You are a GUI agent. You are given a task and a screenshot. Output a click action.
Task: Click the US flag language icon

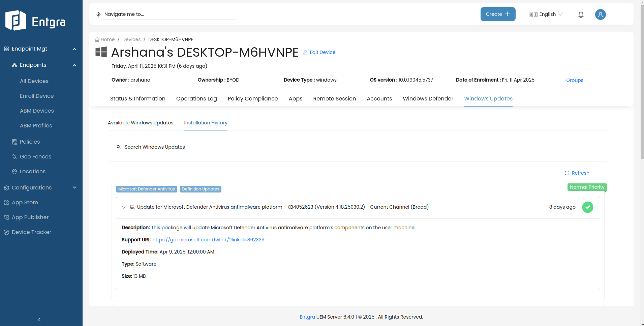533,14
